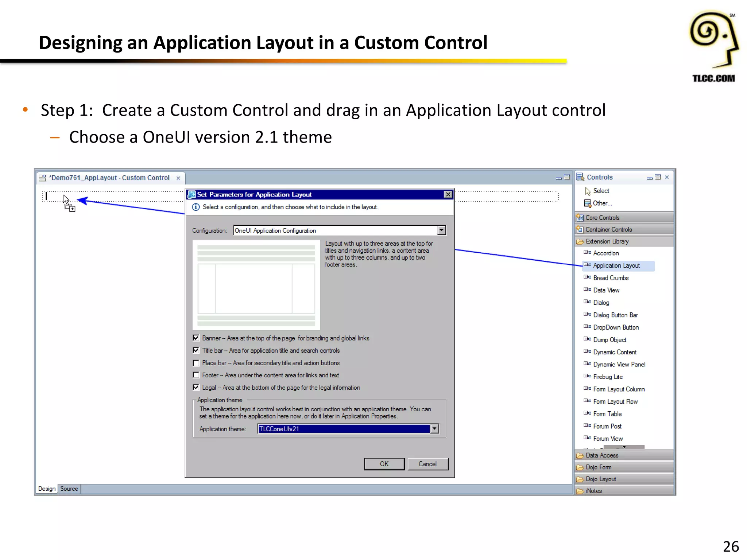Switch to the Design tab
747x560 pixels.
[x=47, y=489]
